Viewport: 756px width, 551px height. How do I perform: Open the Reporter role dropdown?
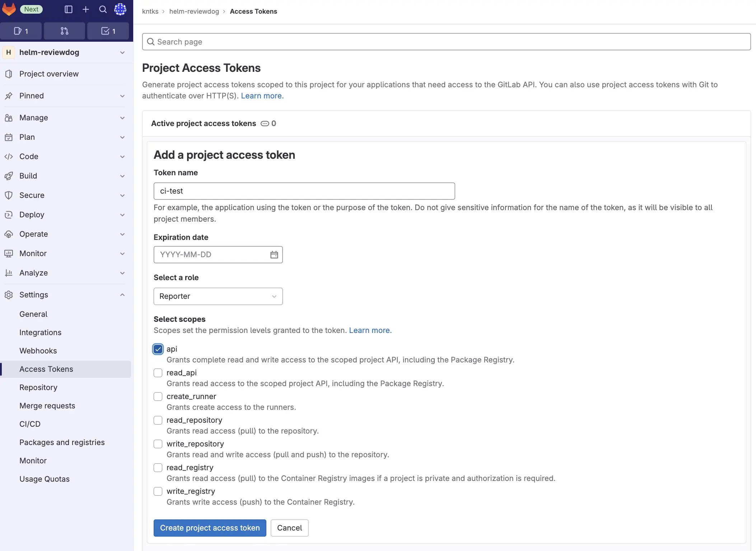pos(218,296)
